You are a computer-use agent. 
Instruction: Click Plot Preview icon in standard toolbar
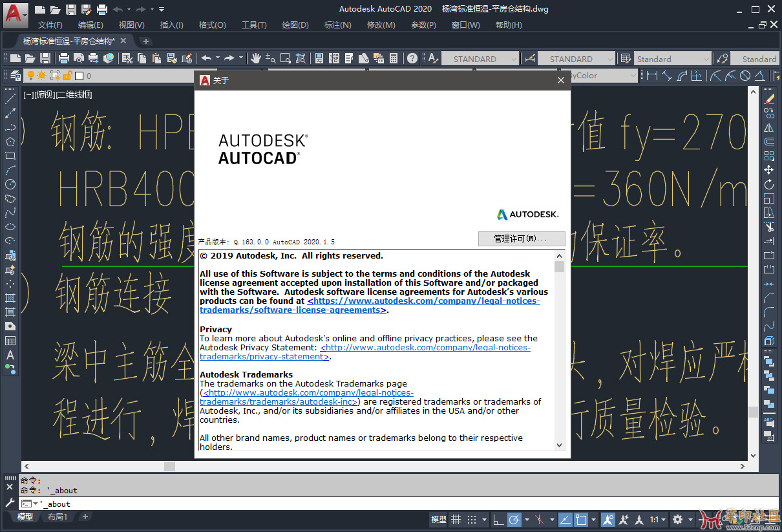point(78,58)
